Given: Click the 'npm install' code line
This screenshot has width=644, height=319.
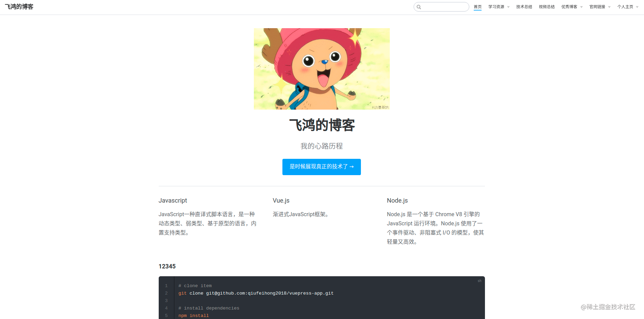Looking at the screenshot, I should (194, 316).
